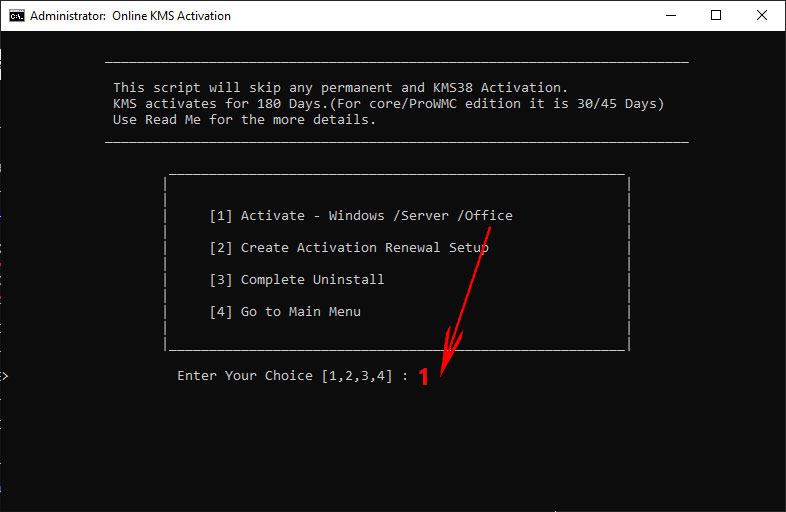Close the Online KMS Activation window
Screen dimensions: 786x512
[761, 16]
